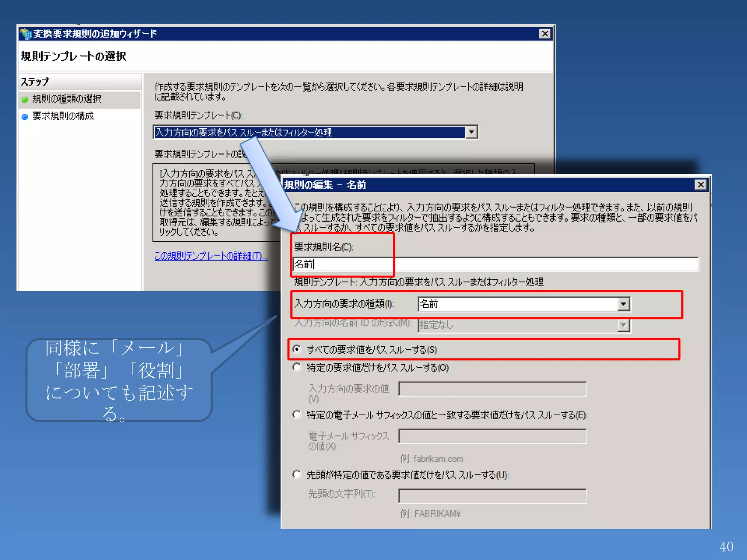Select 先頭が特定の値である要求値 radio option
747x560 pixels.
pyautogui.click(x=297, y=474)
